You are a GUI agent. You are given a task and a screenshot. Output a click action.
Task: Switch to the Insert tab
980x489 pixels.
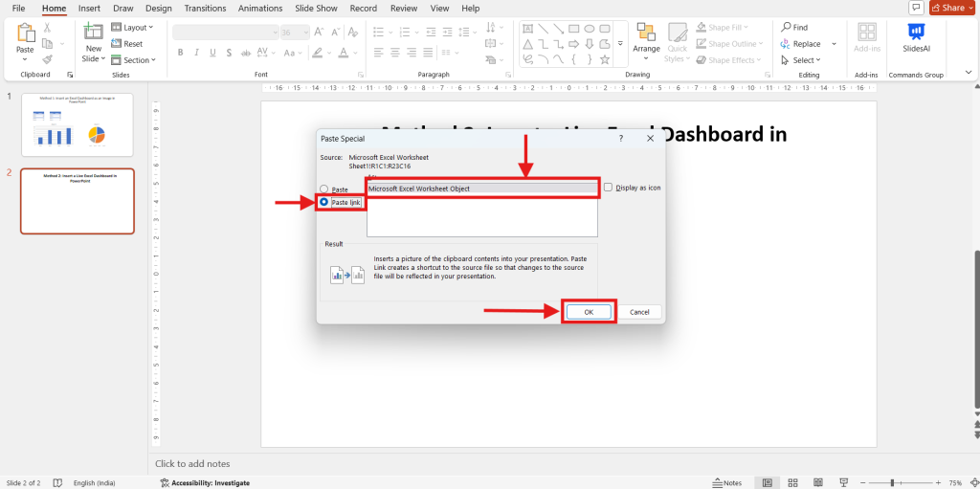click(x=89, y=8)
